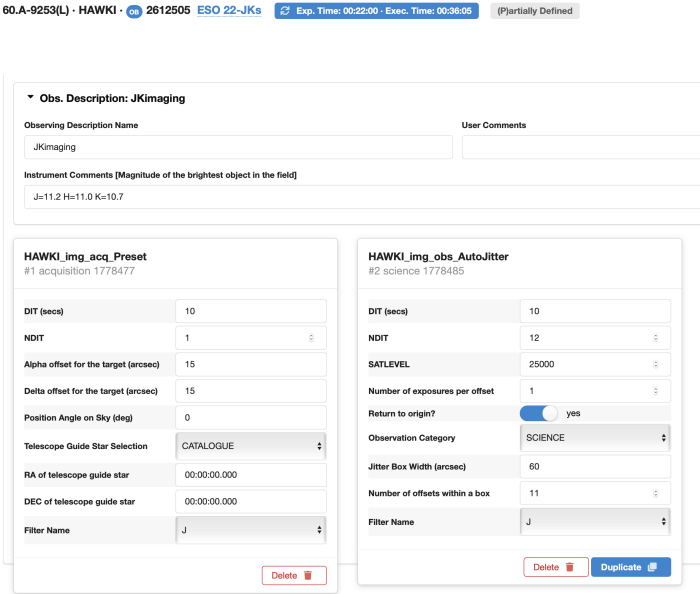Click the Observing Description Name field
Image resolution: width=700 pixels, height=594 pixels.
tap(238, 147)
